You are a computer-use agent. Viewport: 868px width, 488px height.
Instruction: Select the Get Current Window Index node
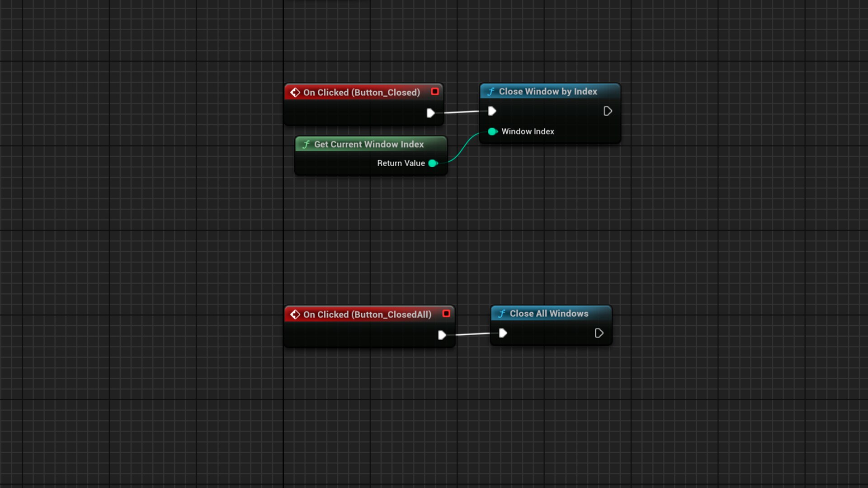pos(369,144)
